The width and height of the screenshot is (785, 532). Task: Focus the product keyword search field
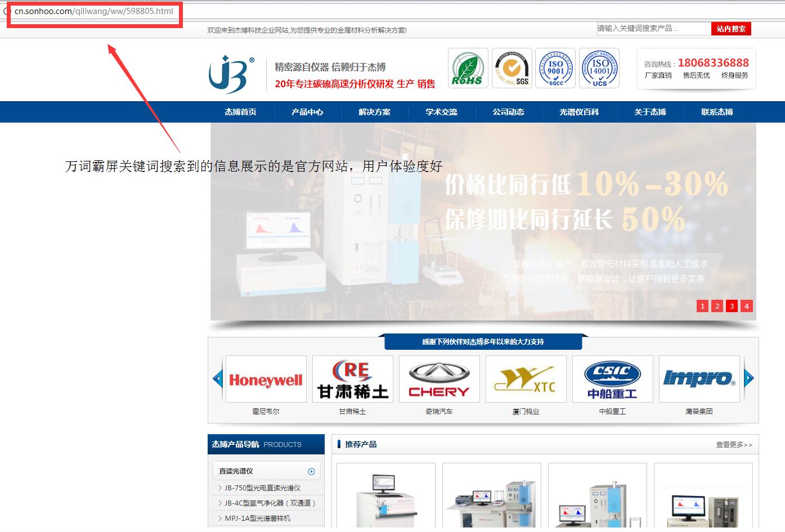(653, 29)
